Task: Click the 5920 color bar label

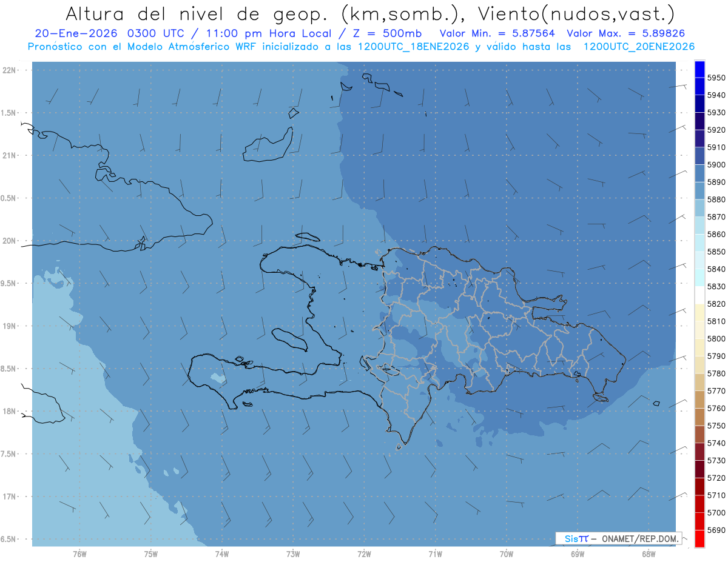Action: coord(716,130)
